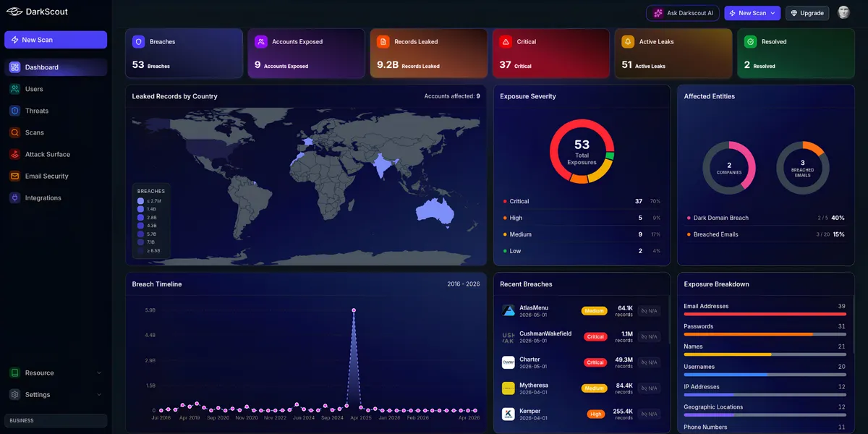Click the Scans magnifier icon
The height and width of the screenshot is (434, 868).
pyautogui.click(x=14, y=132)
